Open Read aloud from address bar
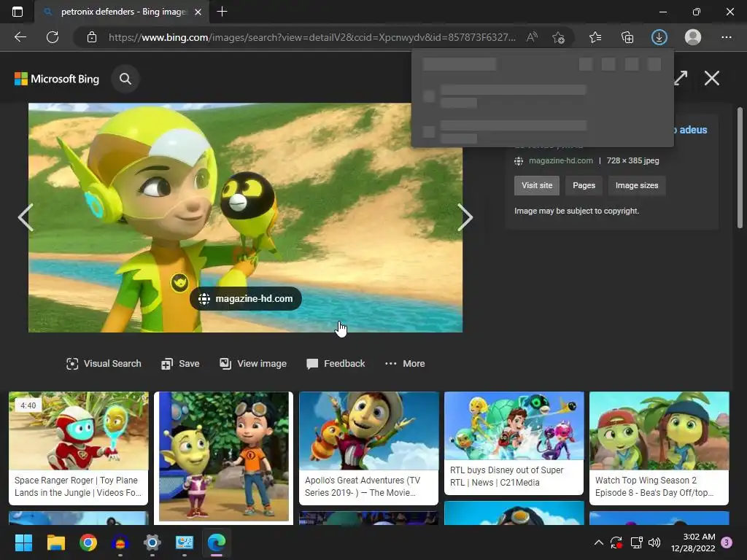The height and width of the screenshot is (560, 747). pyautogui.click(x=532, y=37)
